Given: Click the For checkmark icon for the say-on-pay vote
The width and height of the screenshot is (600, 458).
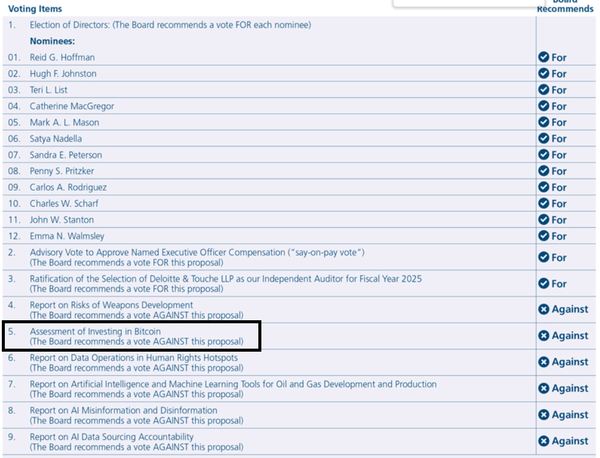Looking at the screenshot, I should (x=543, y=257).
